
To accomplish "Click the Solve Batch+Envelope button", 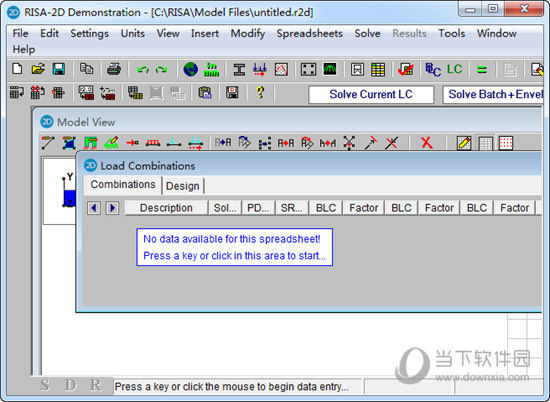I will click(x=494, y=94).
